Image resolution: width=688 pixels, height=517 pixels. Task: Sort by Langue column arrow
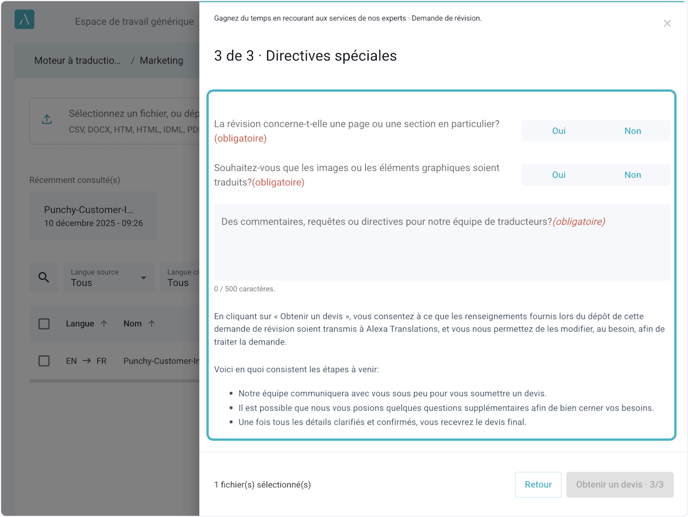point(104,324)
